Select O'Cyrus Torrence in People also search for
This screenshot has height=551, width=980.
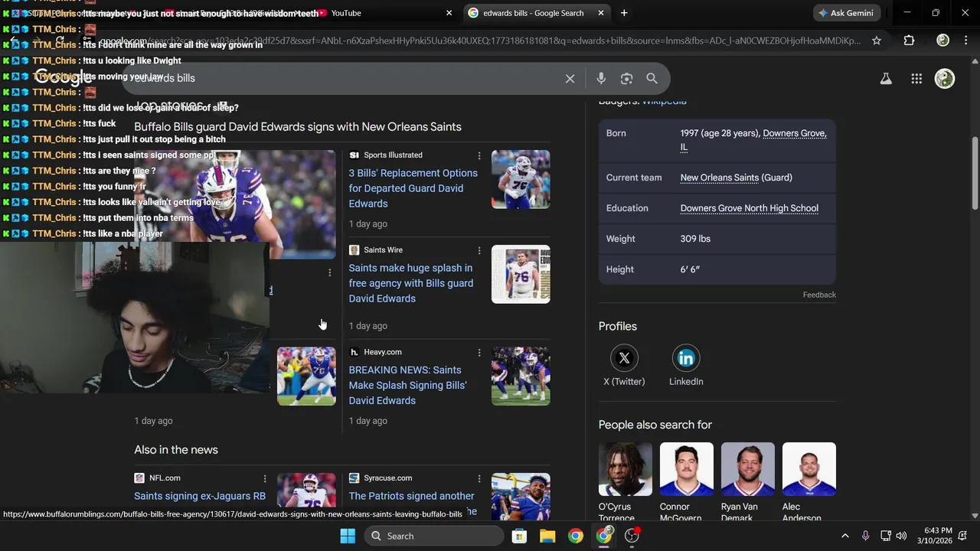625,481
